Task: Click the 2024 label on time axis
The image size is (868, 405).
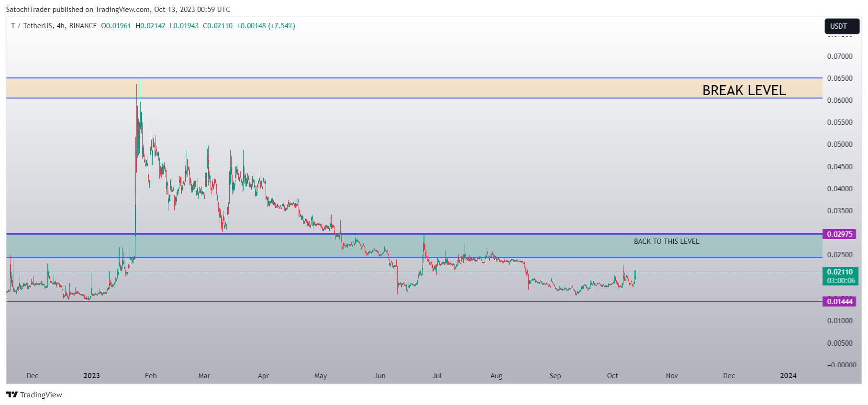Action: click(788, 376)
